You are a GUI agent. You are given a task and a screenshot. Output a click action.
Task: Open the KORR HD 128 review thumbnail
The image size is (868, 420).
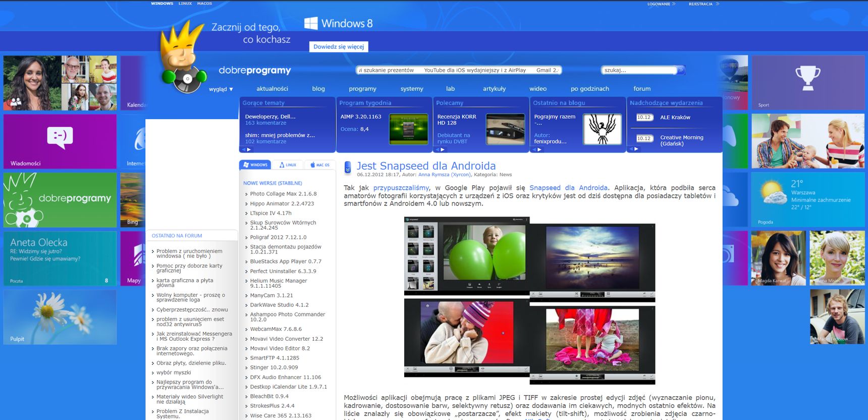[506, 129]
